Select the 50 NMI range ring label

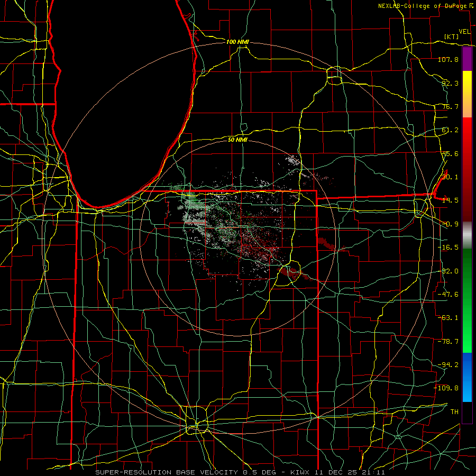pos(237,140)
